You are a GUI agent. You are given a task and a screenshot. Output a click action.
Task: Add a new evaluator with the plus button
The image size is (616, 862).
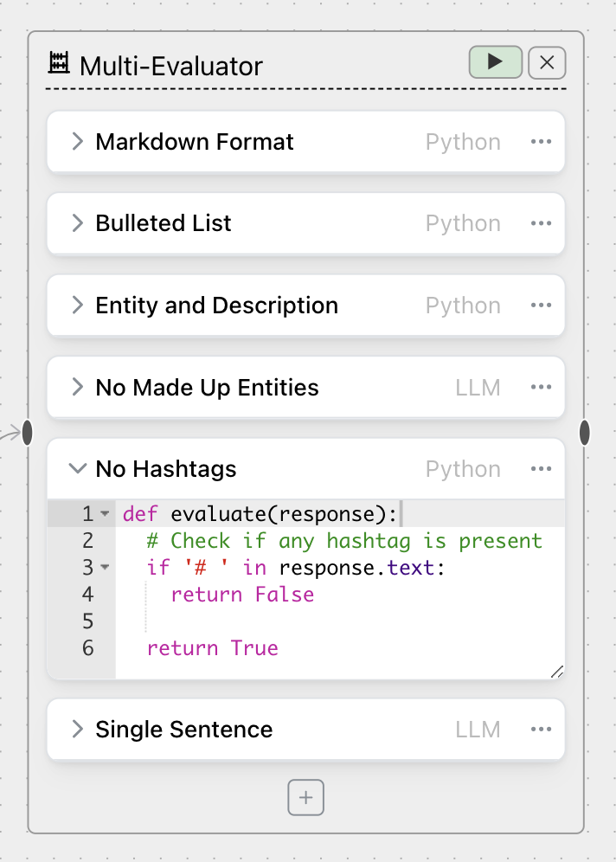[x=305, y=797]
